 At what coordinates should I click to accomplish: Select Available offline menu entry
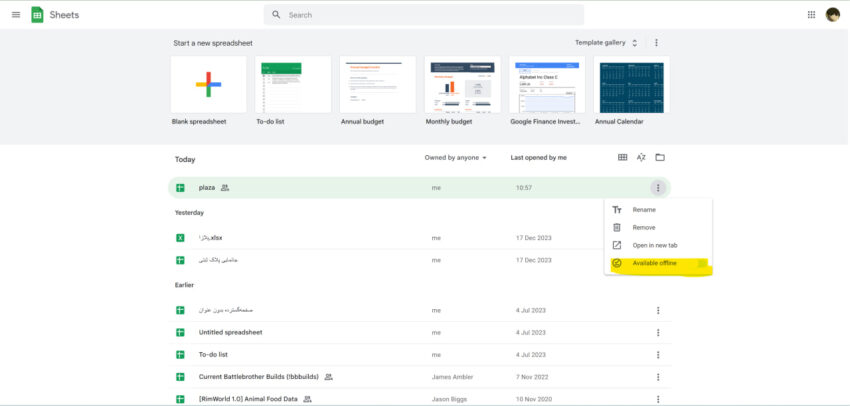658,263
